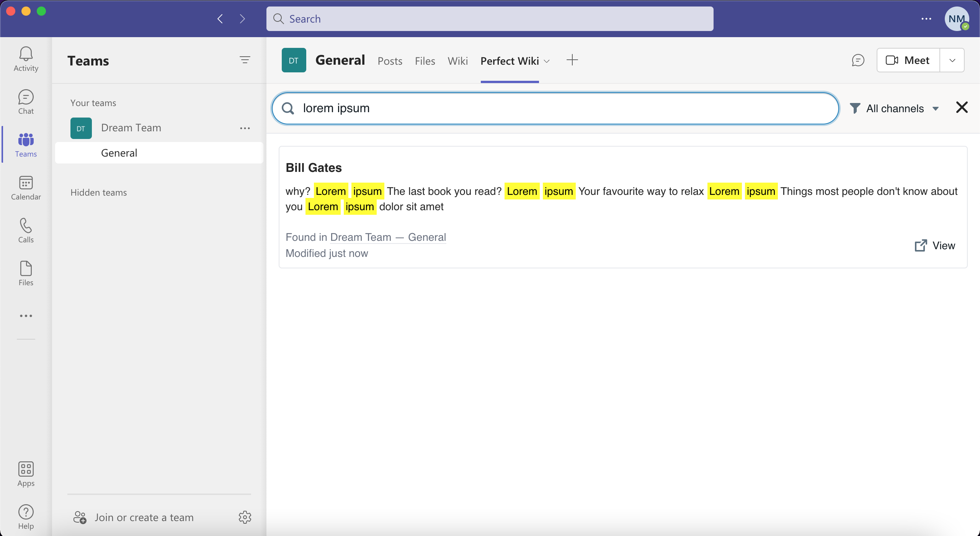Switch to the Posts tab
The width and height of the screenshot is (980, 536).
click(x=389, y=61)
